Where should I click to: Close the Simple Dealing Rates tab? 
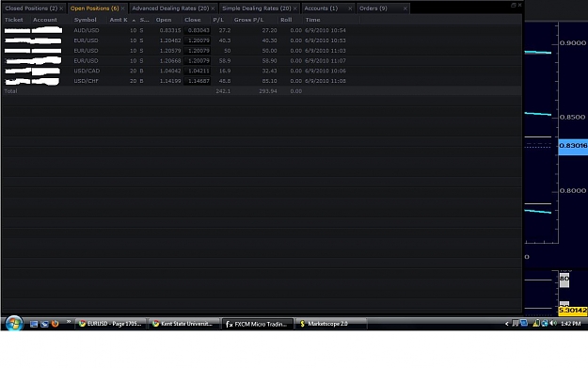pyautogui.click(x=295, y=8)
